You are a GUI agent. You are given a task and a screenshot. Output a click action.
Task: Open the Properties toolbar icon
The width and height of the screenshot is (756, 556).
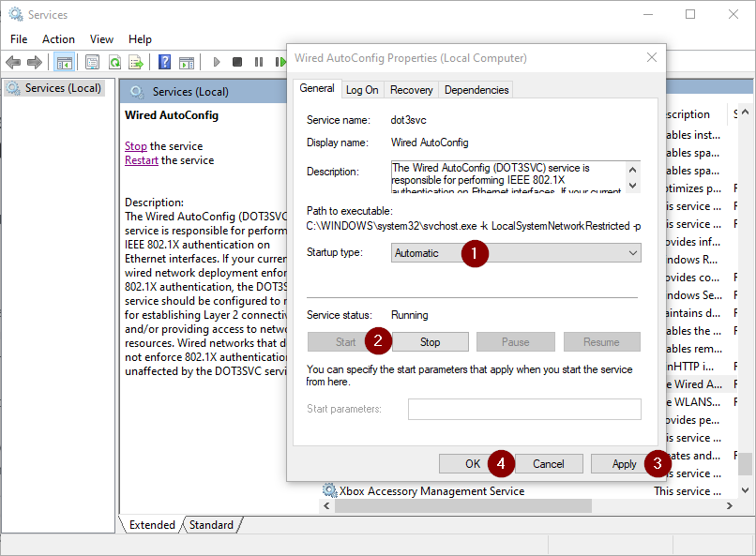click(92, 62)
